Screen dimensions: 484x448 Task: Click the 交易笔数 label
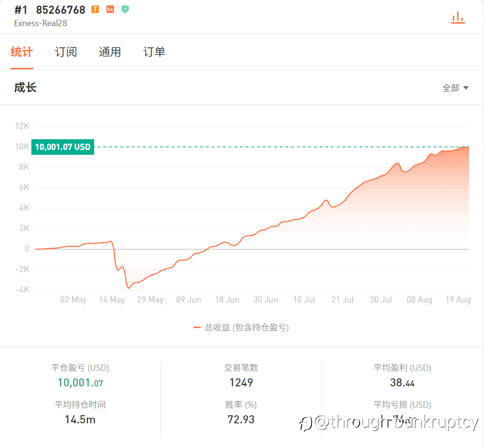(x=241, y=368)
